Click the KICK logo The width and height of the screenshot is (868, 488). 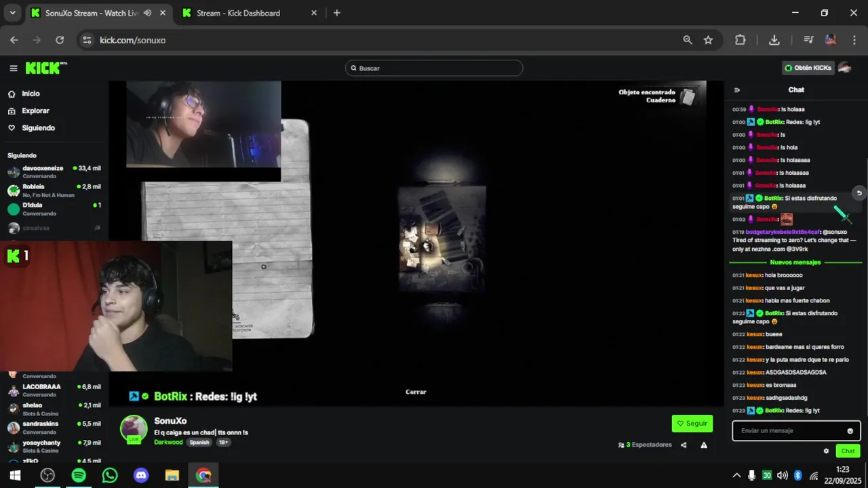point(46,68)
